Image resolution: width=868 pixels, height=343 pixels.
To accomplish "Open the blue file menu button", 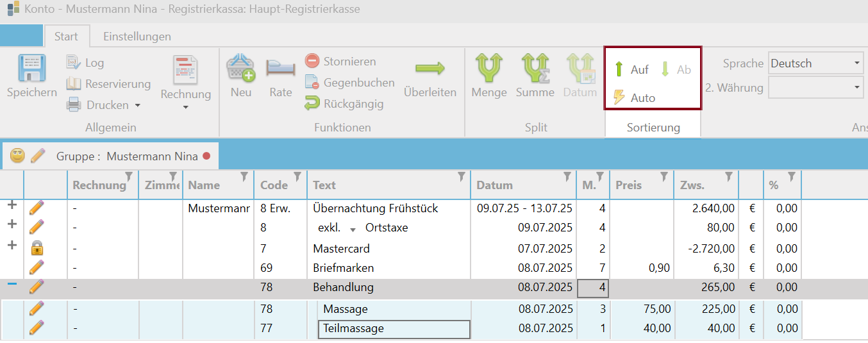I will click(21, 36).
